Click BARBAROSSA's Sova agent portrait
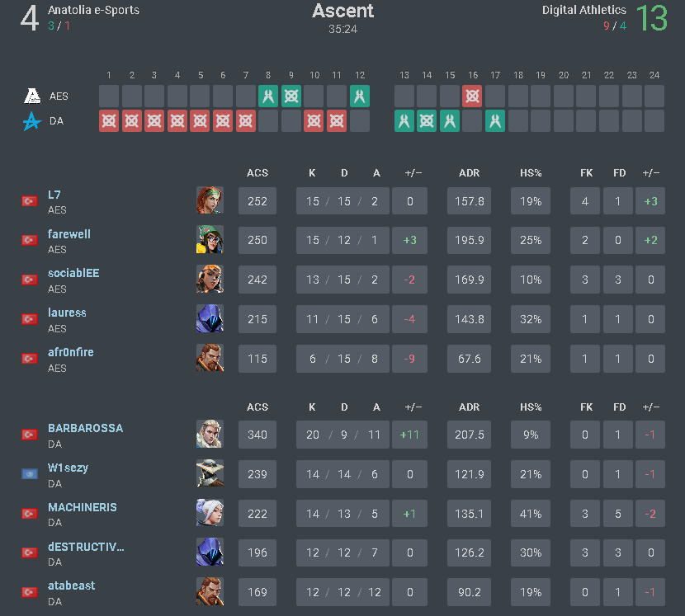 pyautogui.click(x=210, y=434)
